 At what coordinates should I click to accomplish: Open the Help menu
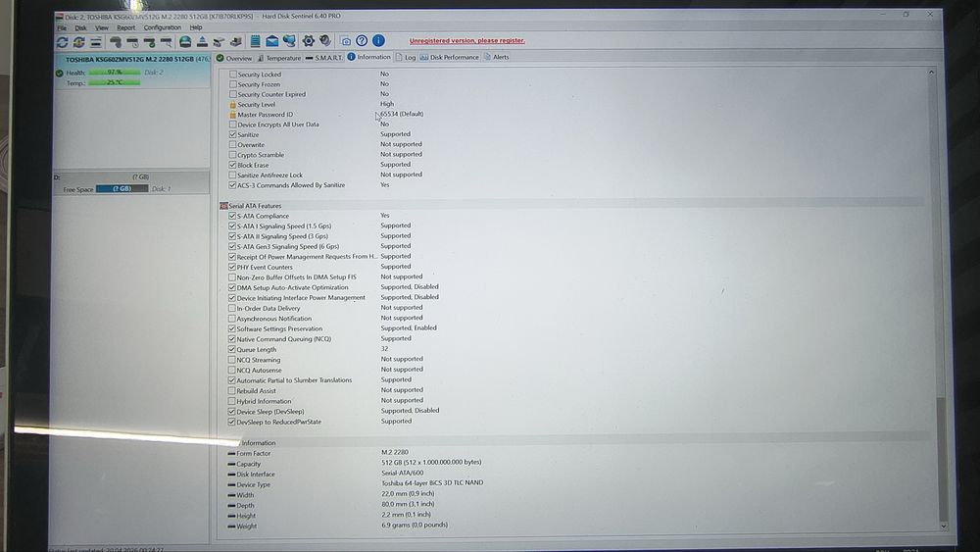(x=196, y=27)
